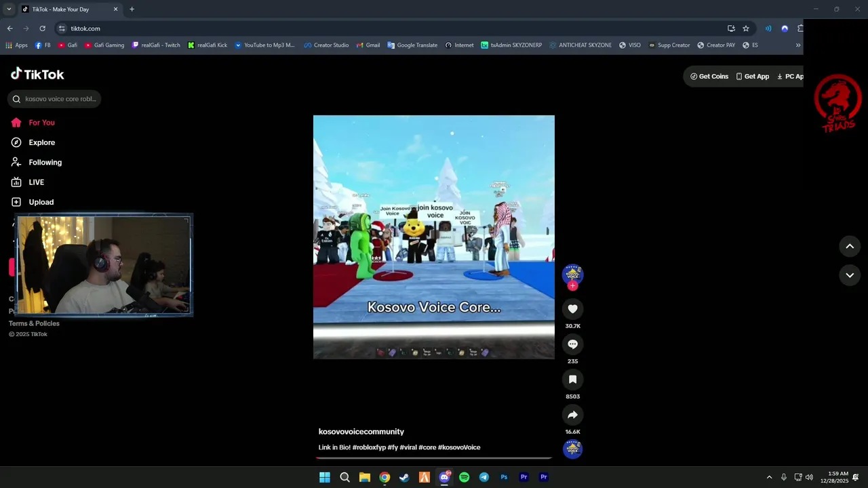The height and width of the screenshot is (488, 868).
Task: Open Windows taskbar search
Action: (x=344, y=477)
